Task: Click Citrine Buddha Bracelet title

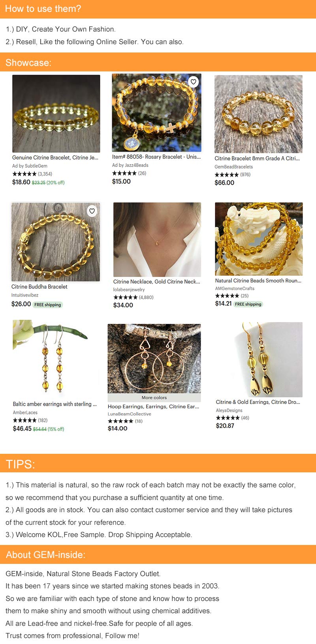Action: click(39, 287)
